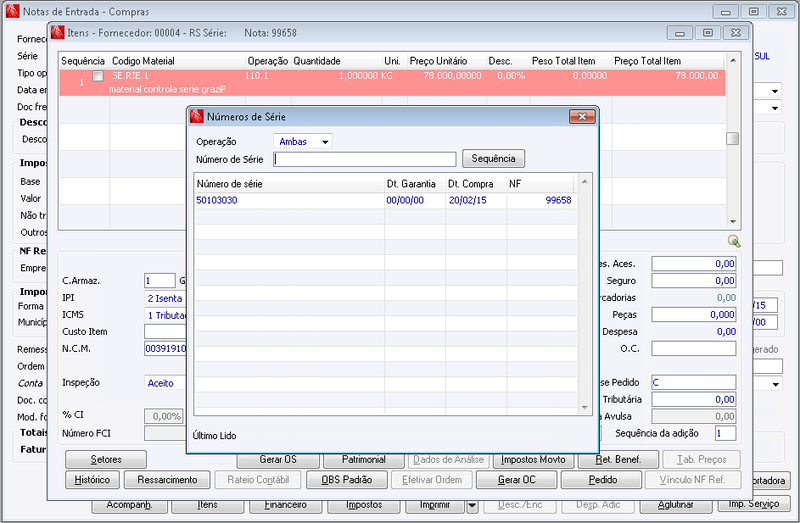Click scroll down arrow in serial numbers list
Image resolution: width=800 pixels, height=523 pixels.
585,408
